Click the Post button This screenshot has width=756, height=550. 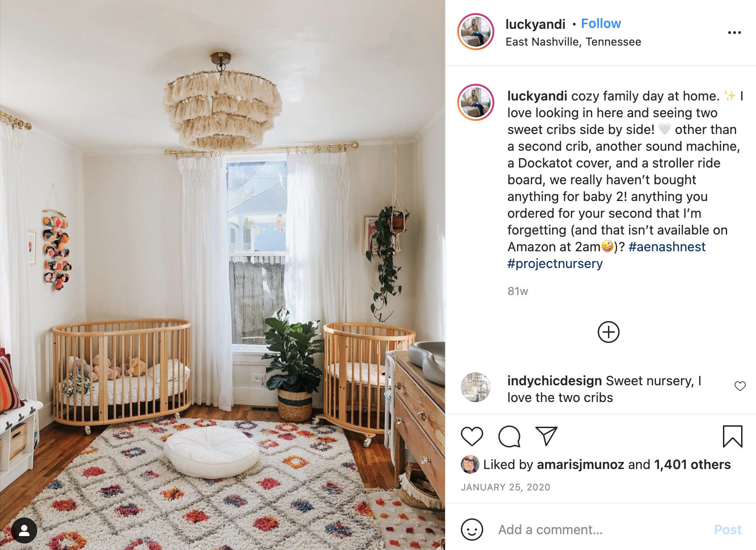coord(728,530)
